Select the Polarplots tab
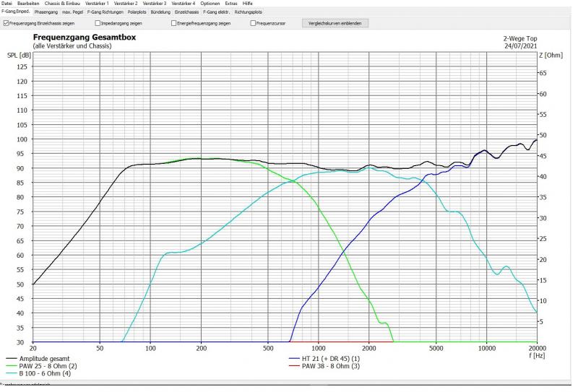This screenshot has height=392, width=578. click(x=137, y=12)
